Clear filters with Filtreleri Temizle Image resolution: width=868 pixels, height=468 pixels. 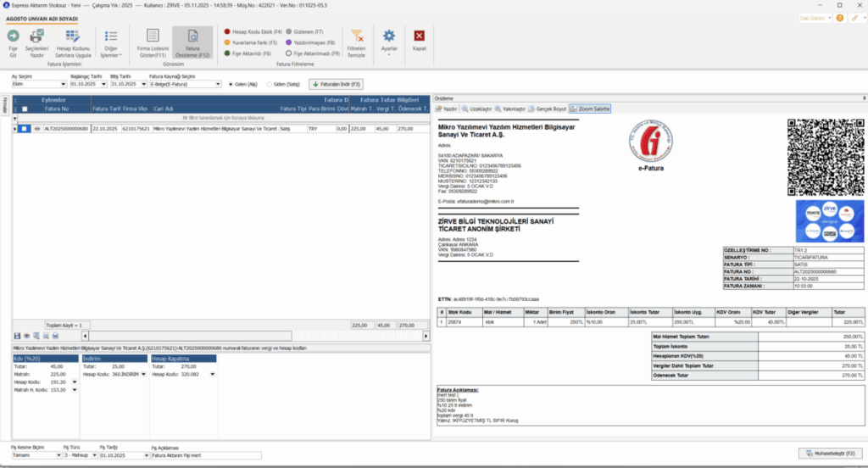coord(357,43)
